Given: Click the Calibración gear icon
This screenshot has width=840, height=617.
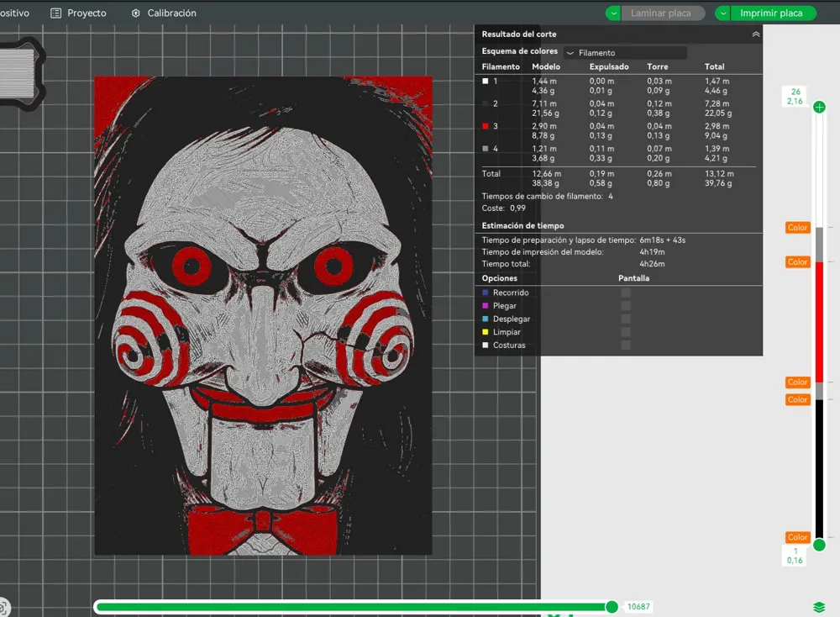Looking at the screenshot, I should 135,13.
